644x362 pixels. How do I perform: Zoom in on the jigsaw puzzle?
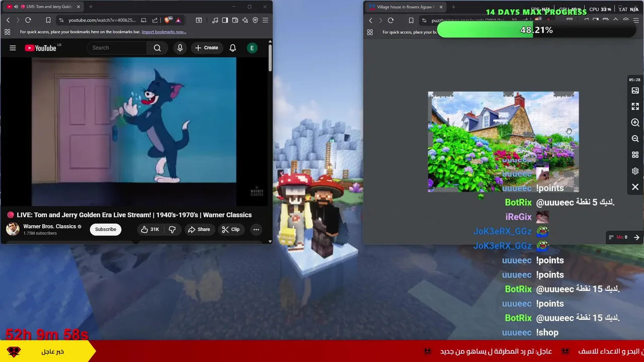click(x=635, y=123)
